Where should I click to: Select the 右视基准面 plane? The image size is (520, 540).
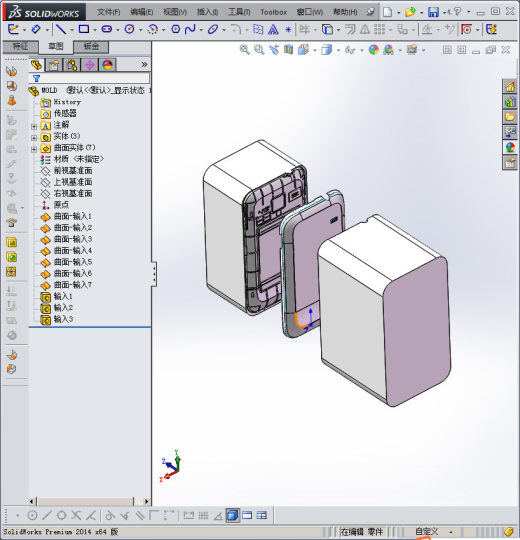pos(67,194)
